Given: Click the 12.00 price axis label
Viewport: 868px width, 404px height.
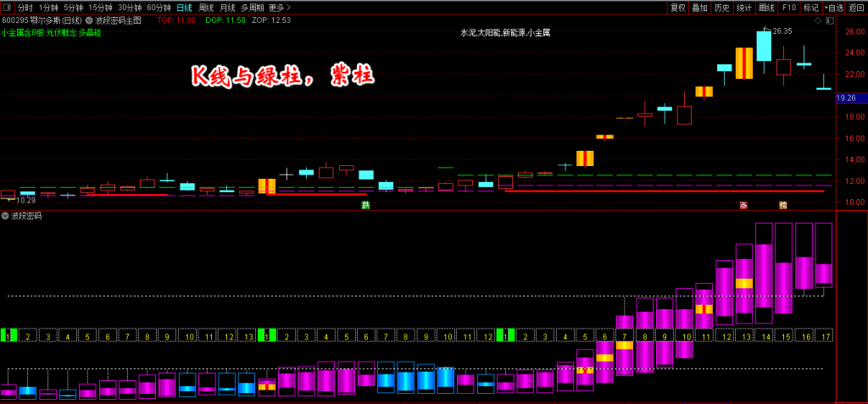Looking at the screenshot, I should coord(854,181).
